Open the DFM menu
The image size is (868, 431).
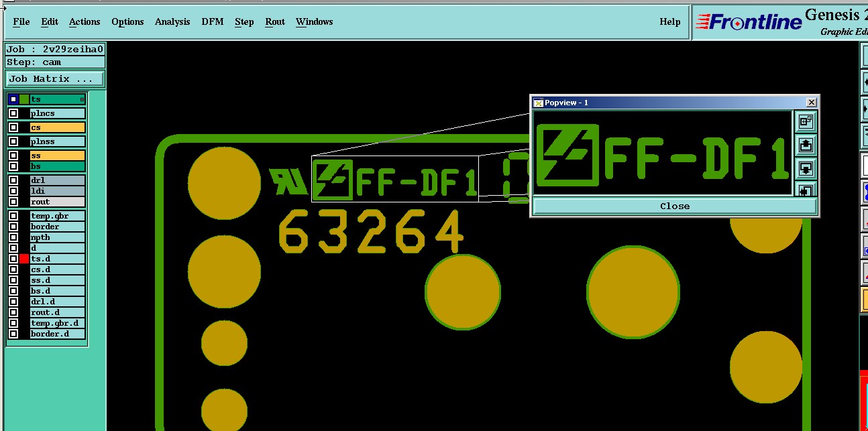(213, 22)
